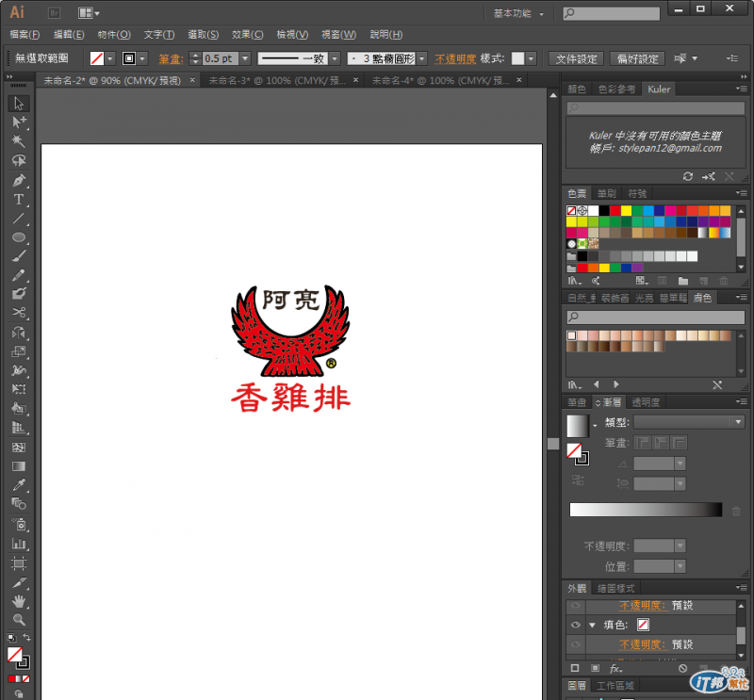The height and width of the screenshot is (700, 754).
Task: Pick the red swatch in top swatch row
Action: pyautogui.click(x=615, y=210)
